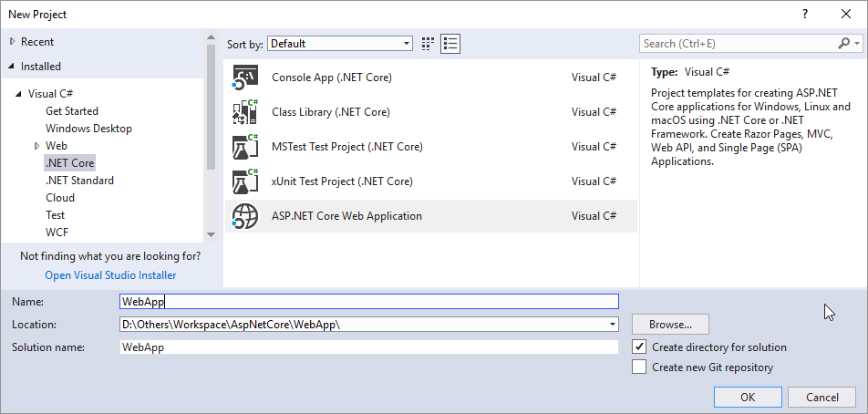Expand the Web tree node

point(37,146)
